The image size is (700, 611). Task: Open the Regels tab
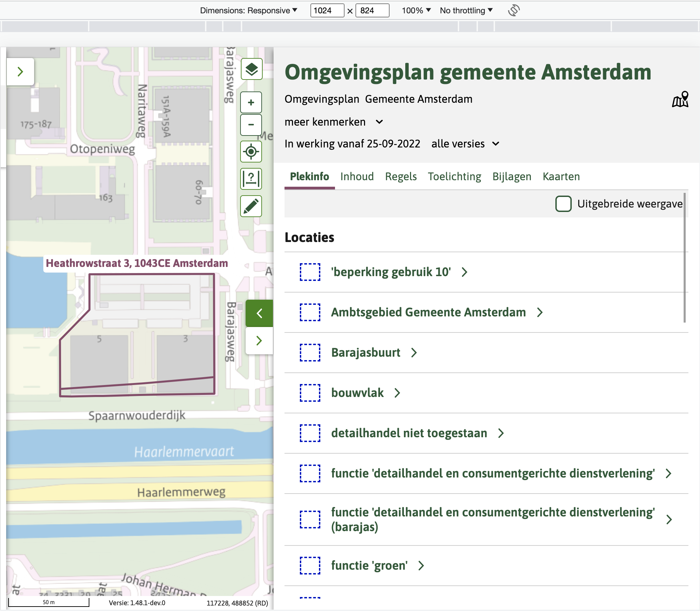pyautogui.click(x=401, y=176)
